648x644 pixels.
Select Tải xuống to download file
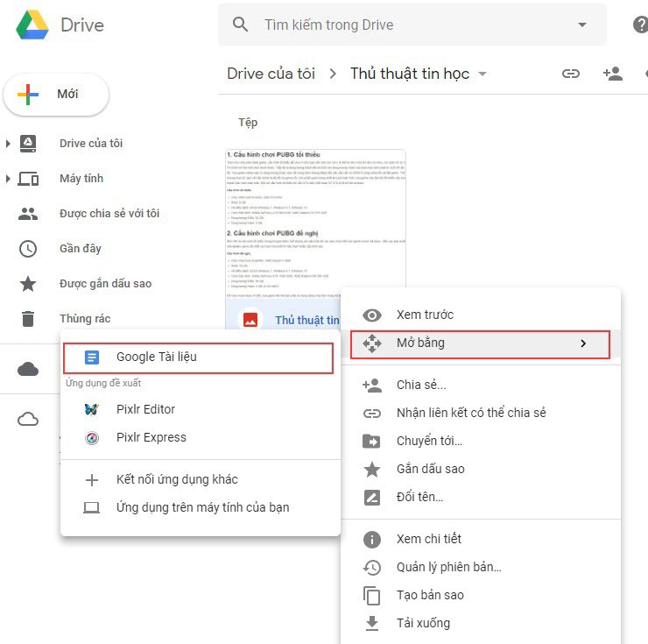pyautogui.click(x=423, y=623)
